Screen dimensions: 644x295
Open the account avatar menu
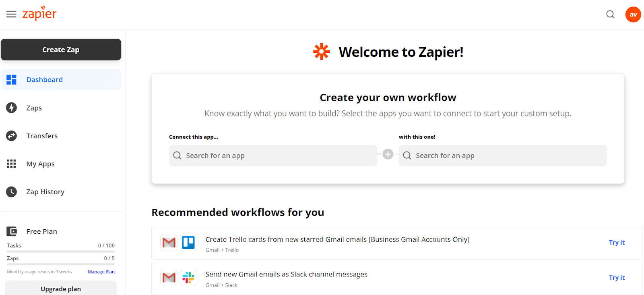coord(633,14)
